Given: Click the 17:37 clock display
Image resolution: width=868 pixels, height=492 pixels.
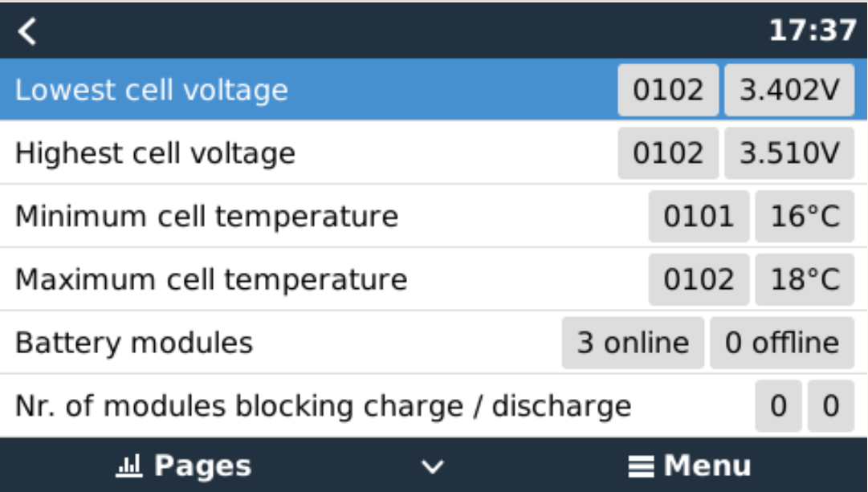Looking at the screenshot, I should (x=813, y=30).
